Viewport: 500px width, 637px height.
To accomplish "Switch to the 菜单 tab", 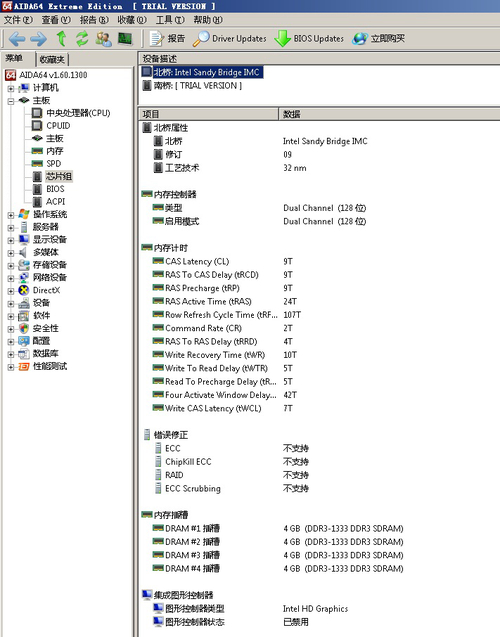I will click(x=14, y=58).
